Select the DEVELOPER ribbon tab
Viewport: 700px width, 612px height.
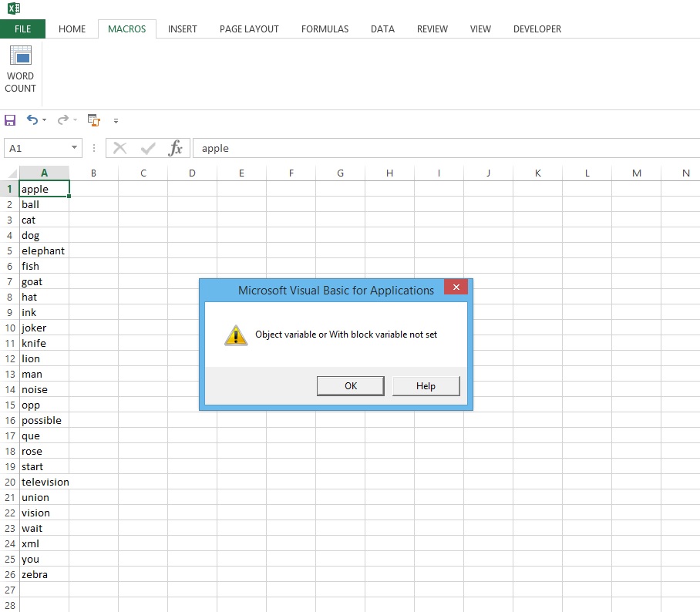[537, 29]
